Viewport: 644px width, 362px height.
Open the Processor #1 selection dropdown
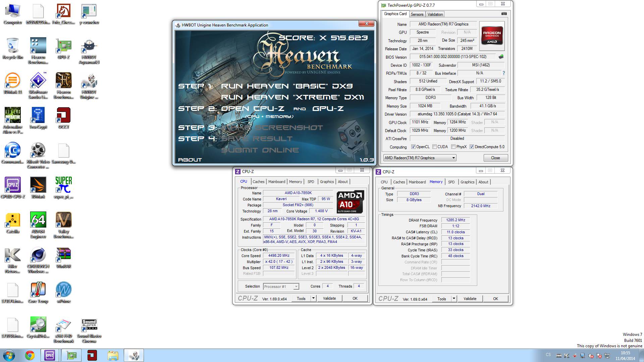281,287
